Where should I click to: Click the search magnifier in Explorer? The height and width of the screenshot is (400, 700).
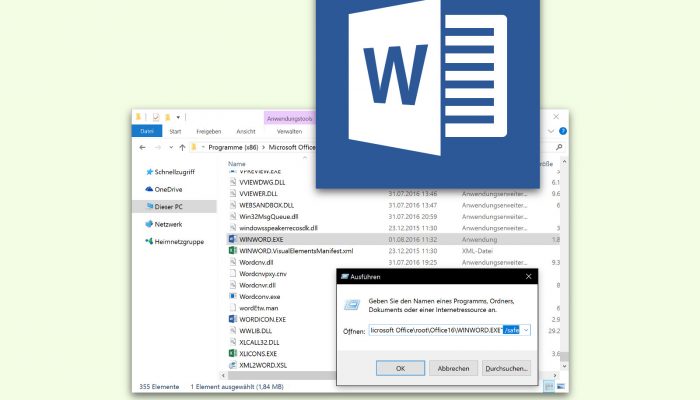pos(559,147)
